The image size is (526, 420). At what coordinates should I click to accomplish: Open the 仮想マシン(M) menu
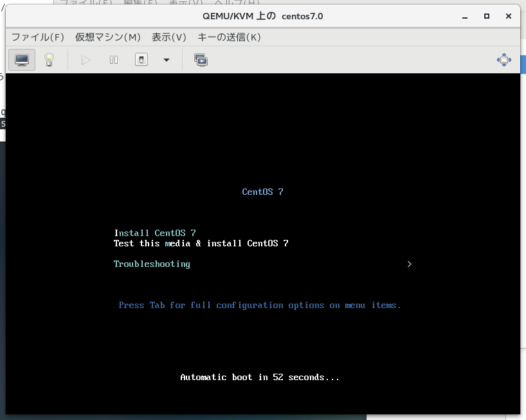(x=107, y=37)
